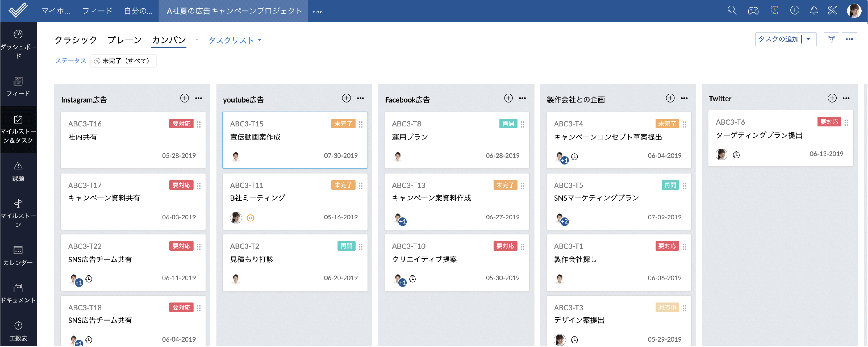
Task: Select マイルストーン&タスク in sidebar
Action: [x=18, y=130]
